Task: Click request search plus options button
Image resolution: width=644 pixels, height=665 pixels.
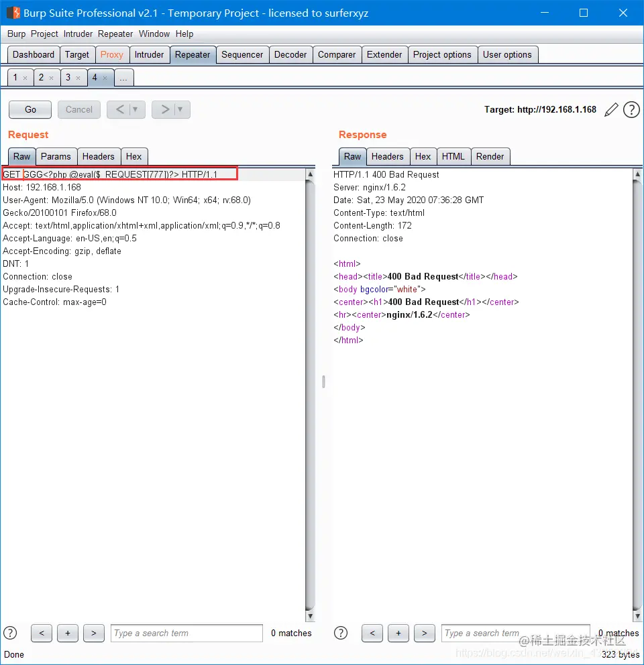Action: pyautogui.click(x=68, y=633)
